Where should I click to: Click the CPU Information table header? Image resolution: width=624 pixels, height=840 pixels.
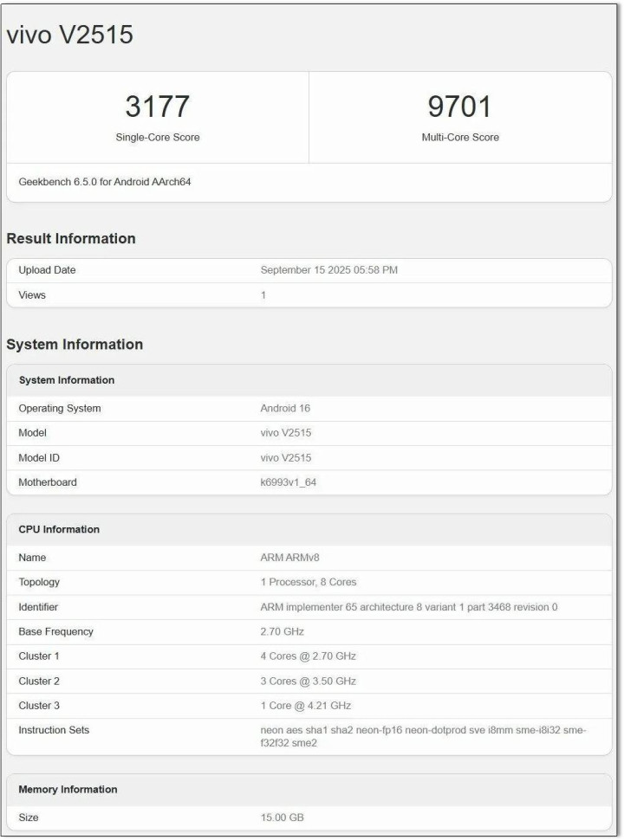[x=59, y=529]
